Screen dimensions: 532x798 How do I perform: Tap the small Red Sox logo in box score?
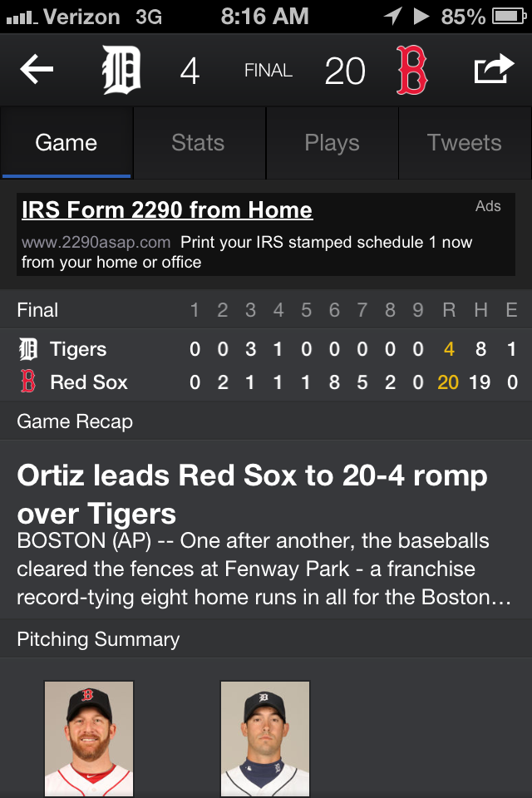click(x=27, y=382)
